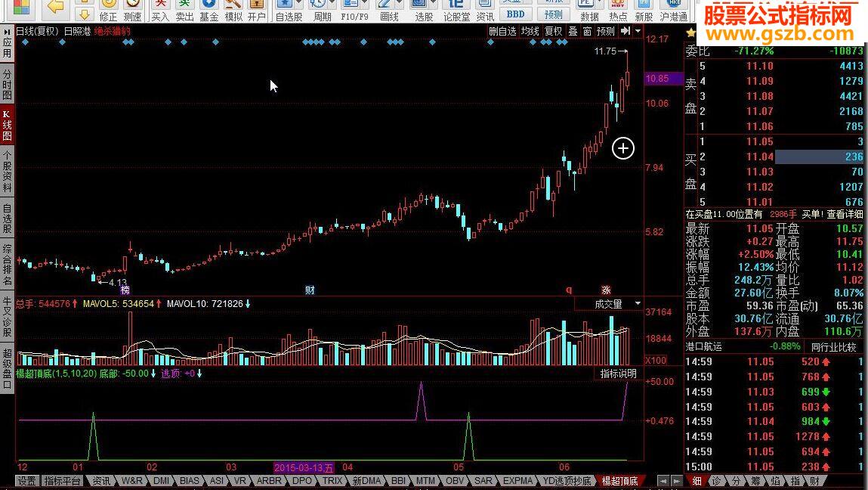868x490 pixels.
Task: Expand the 画线 dropdown arrow
Action: click(400, 3)
